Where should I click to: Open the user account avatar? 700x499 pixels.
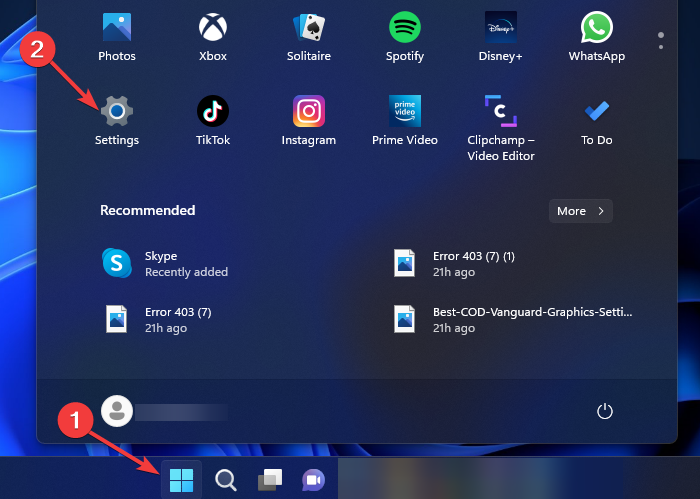[117, 411]
